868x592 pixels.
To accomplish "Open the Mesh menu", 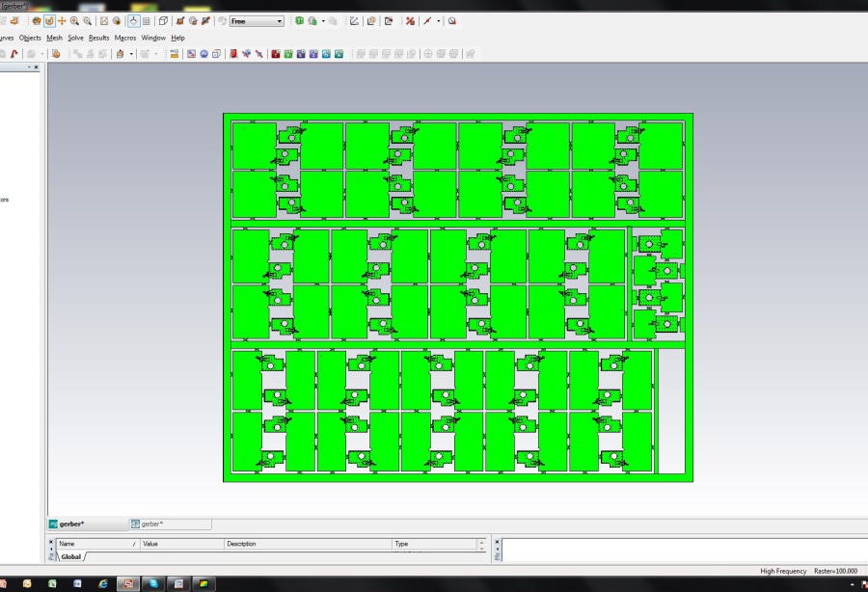I will click(54, 38).
